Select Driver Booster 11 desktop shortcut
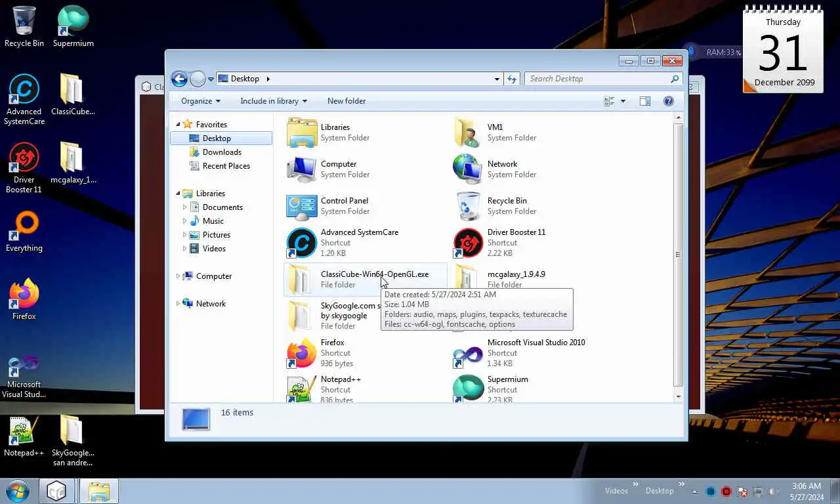 [x=24, y=168]
